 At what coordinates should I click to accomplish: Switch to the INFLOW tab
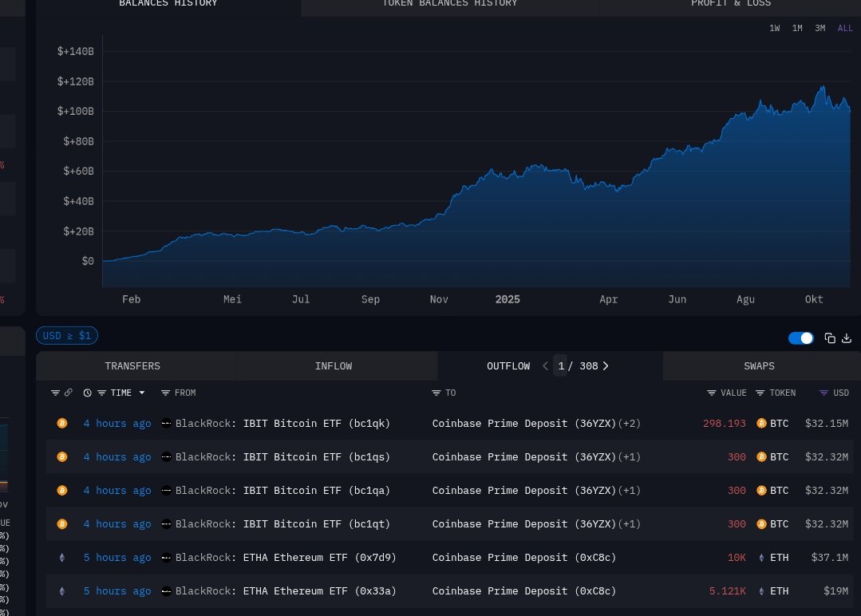point(333,366)
